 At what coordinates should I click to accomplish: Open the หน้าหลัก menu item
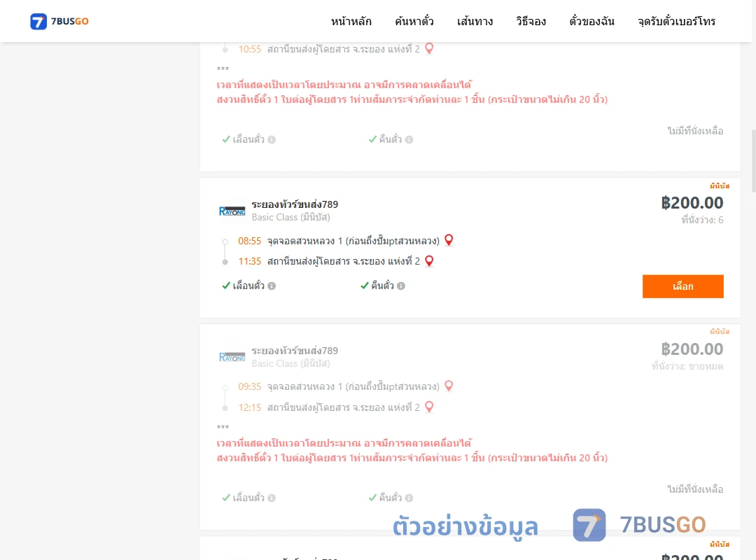351,21
